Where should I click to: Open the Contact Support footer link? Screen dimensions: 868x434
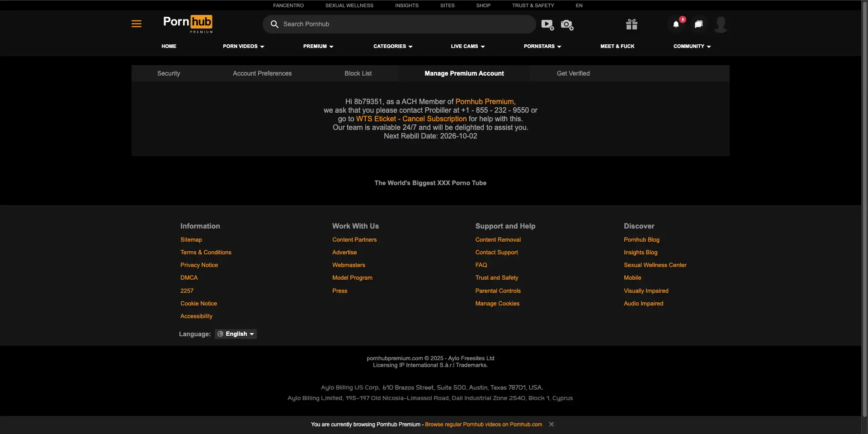tap(496, 253)
